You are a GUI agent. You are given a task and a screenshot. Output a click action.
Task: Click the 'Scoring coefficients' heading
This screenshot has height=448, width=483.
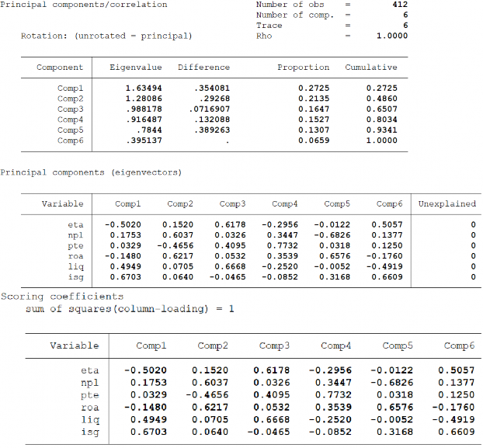[61, 297]
